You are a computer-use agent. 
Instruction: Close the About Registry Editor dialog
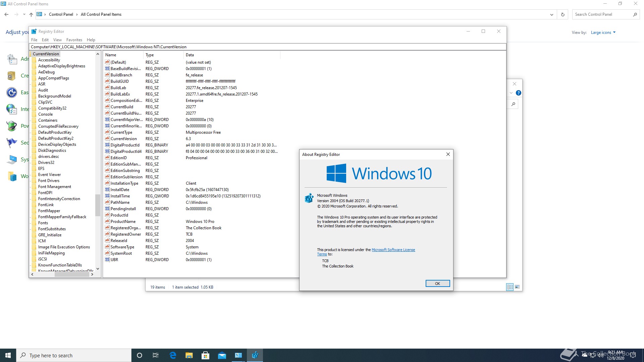pos(448,155)
